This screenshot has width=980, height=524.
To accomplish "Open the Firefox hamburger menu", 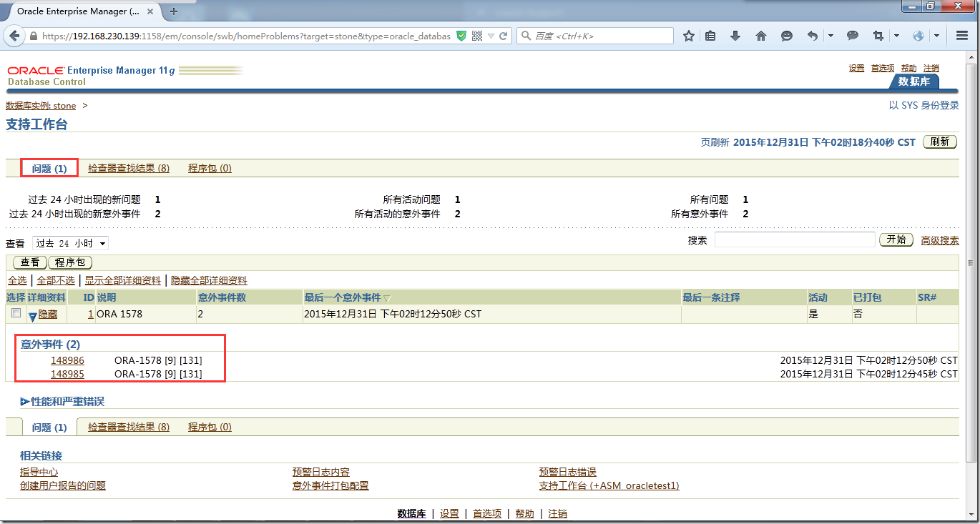I will click(961, 36).
